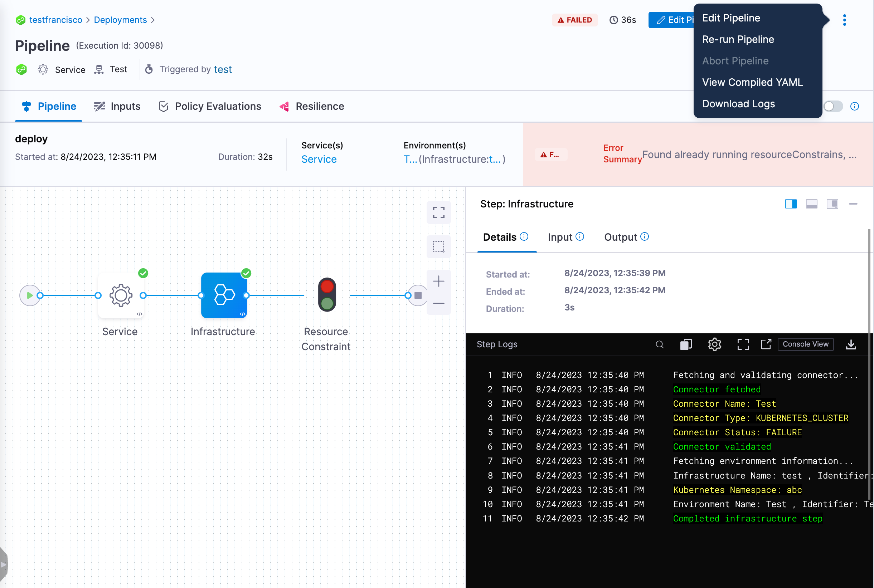
Task: Open step logs settings gear
Action: [714, 344]
